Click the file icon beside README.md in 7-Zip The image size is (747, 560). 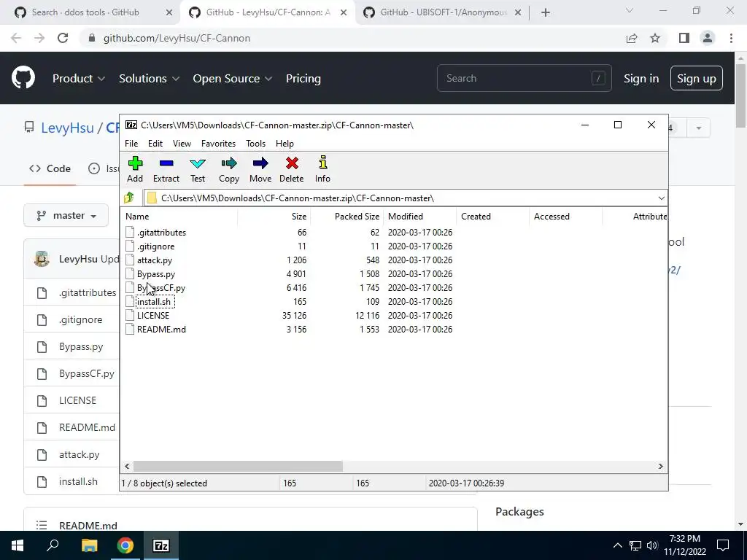point(130,329)
